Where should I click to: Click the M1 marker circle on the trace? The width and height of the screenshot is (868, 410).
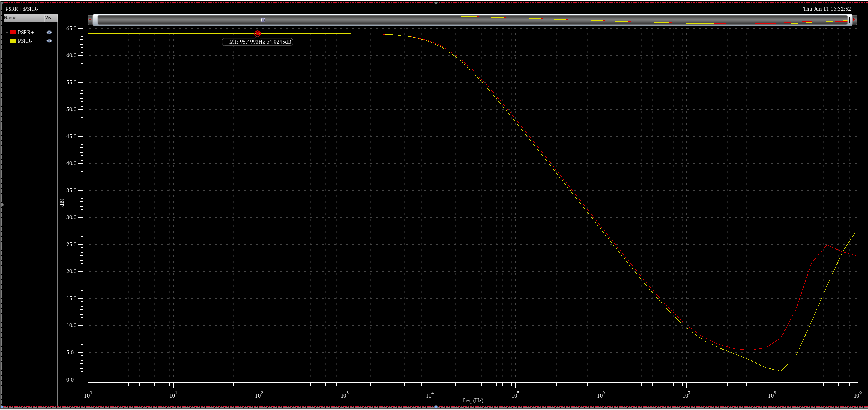coord(257,34)
